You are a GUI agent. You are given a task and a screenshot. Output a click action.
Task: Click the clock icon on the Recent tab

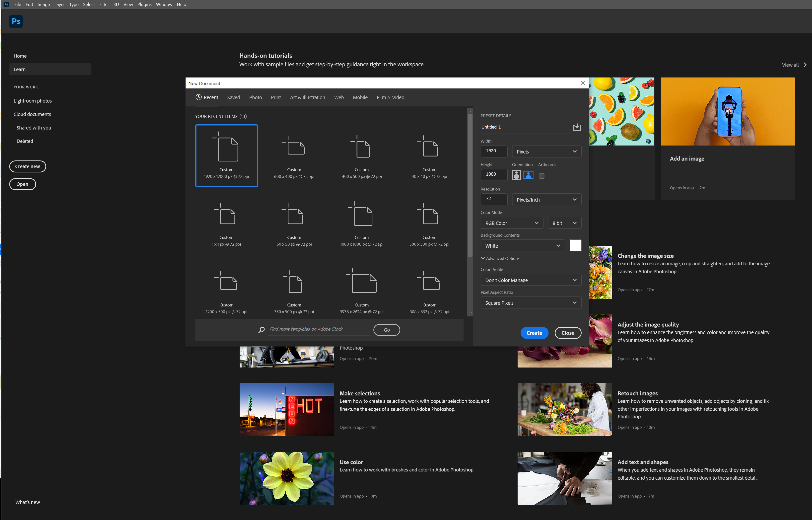pyautogui.click(x=199, y=97)
